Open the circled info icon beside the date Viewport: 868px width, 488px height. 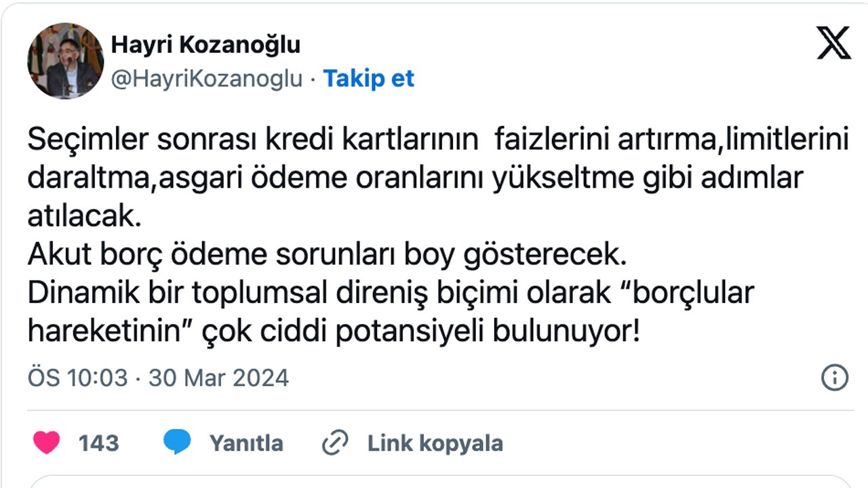coord(835,378)
